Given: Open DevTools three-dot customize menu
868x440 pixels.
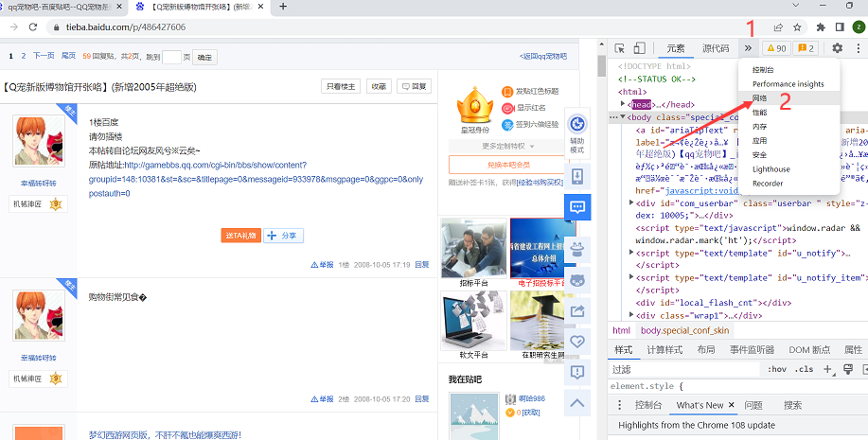Looking at the screenshot, I should point(858,48).
